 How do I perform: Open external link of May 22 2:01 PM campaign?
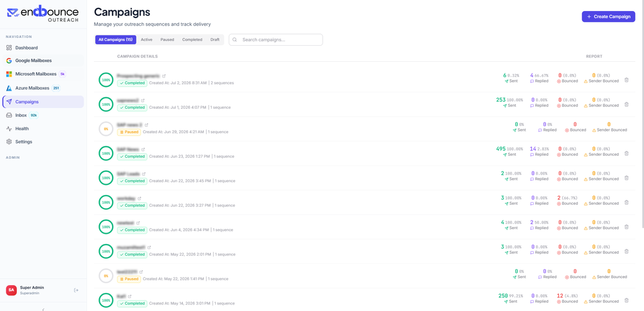point(149,247)
